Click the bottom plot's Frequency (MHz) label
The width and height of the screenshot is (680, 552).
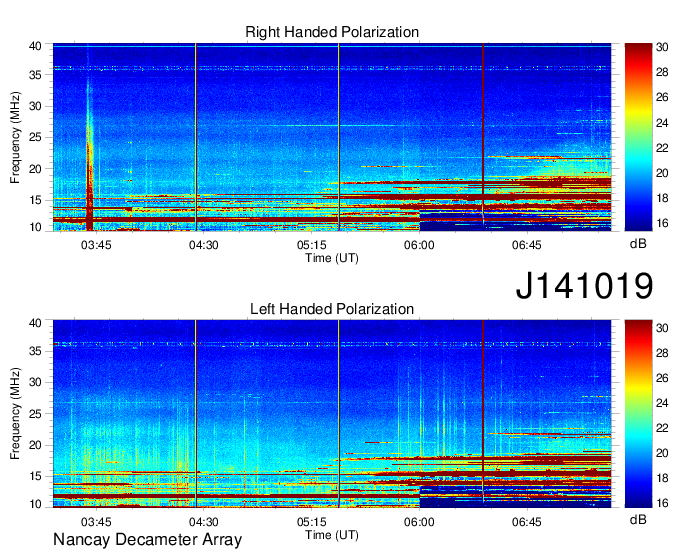[15, 414]
